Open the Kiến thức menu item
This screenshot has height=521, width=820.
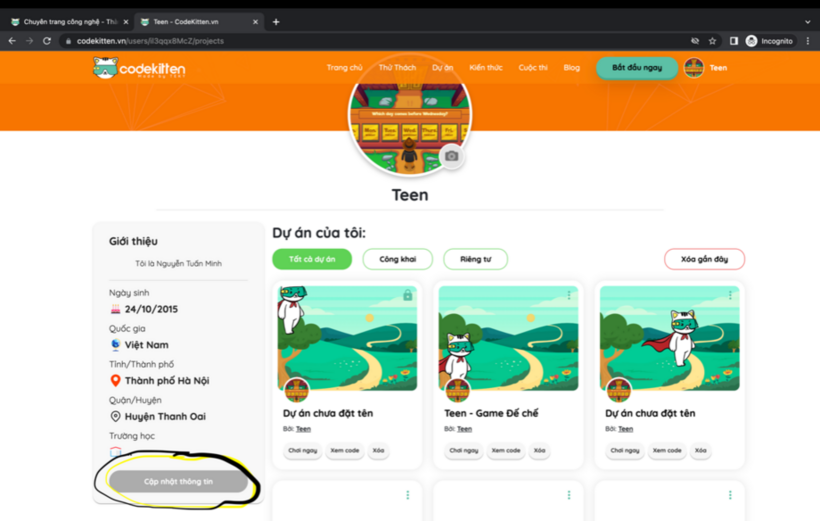[x=486, y=68]
